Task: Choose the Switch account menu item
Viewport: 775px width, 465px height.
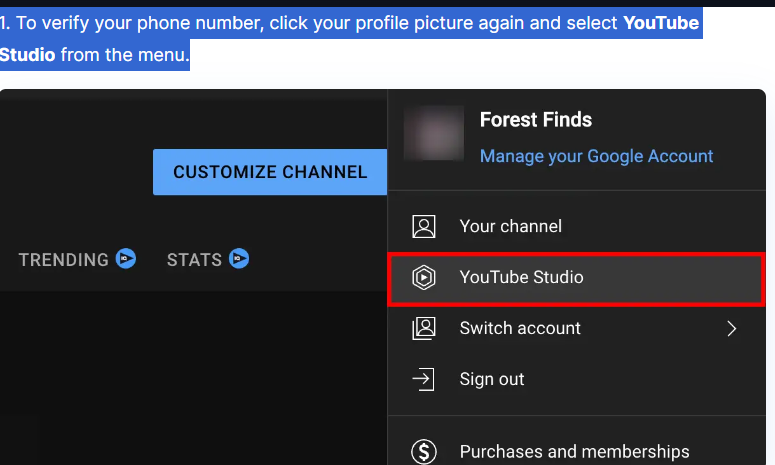Action: [577, 328]
